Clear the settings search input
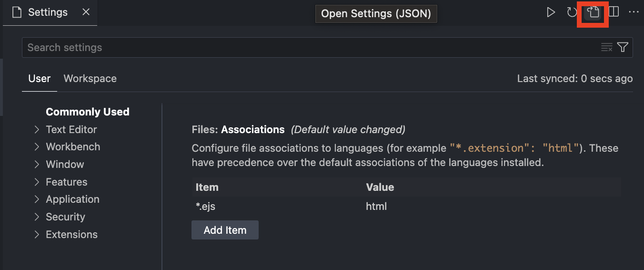The height and width of the screenshot is (270, 644). (606, 47)
